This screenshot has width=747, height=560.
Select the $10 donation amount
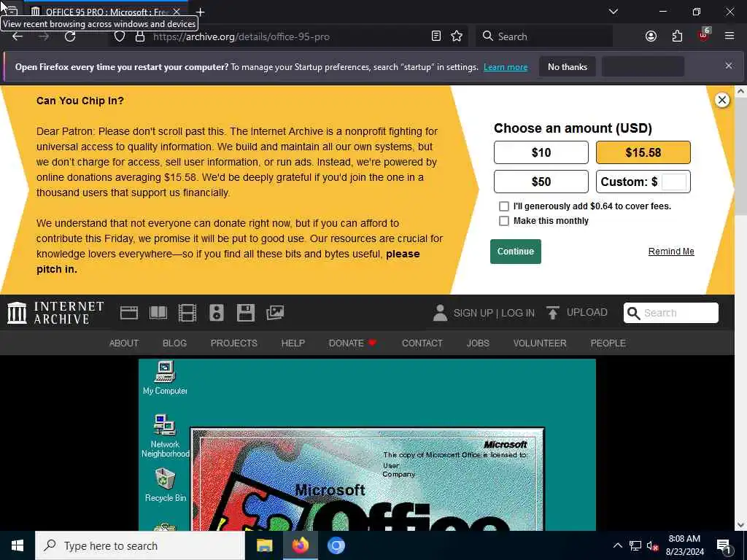[541, 152]
